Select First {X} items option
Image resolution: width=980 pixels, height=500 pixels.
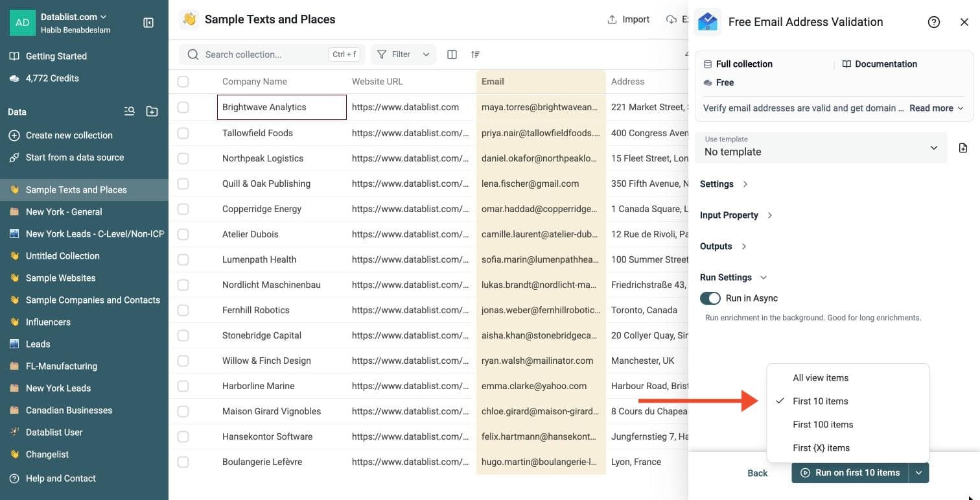point(848,448)
